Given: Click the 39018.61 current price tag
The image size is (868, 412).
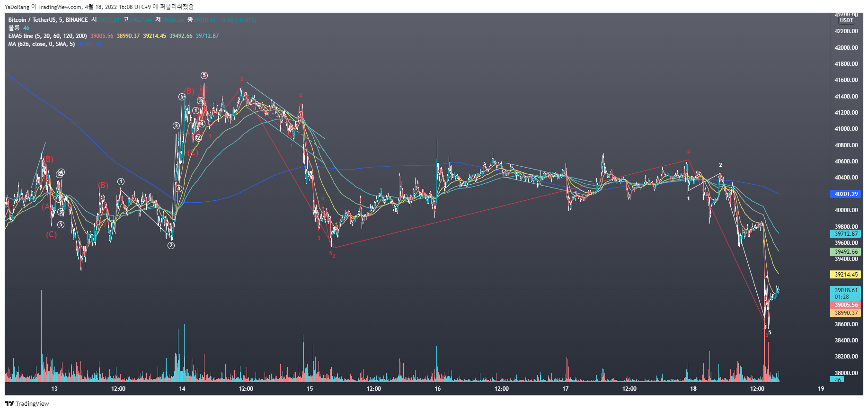Looking at the screenshot, I should click(845, 290).
